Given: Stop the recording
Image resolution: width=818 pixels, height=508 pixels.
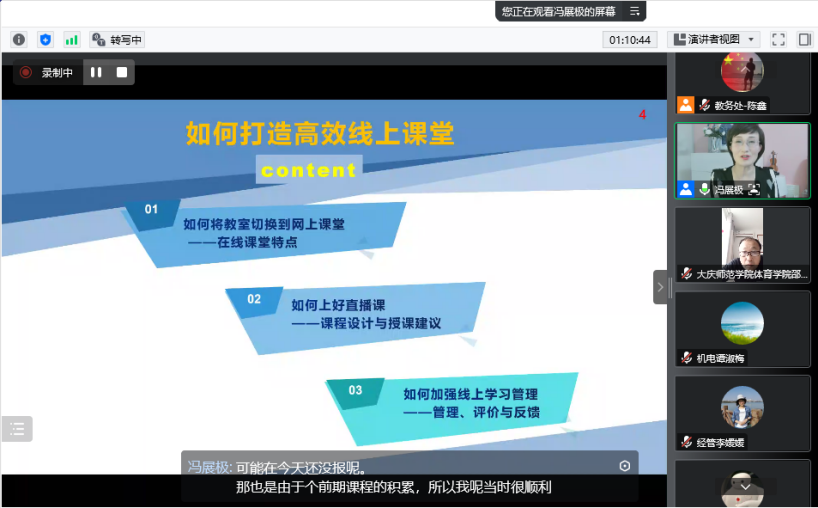Looking at the screenshot, I should coord(121,72).
